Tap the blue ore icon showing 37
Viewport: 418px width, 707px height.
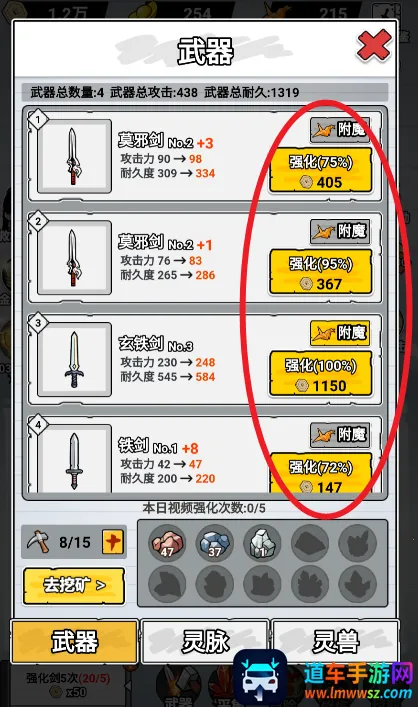point(215,543)
